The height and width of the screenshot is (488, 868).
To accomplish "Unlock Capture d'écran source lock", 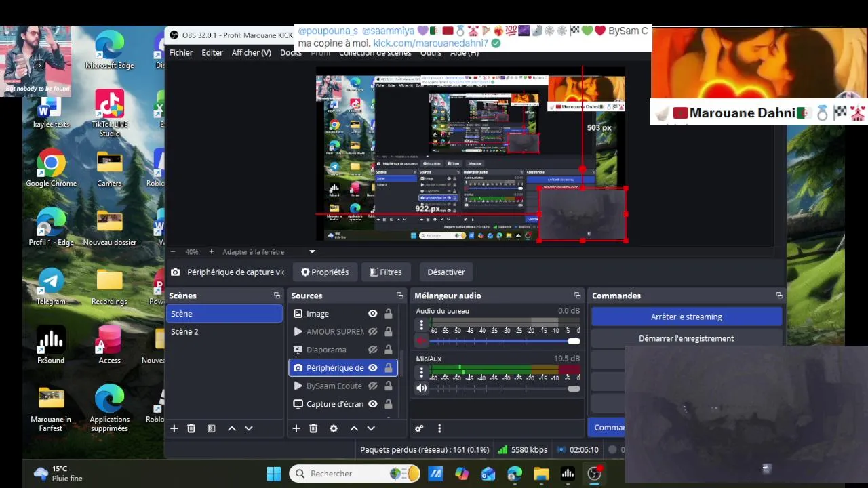I will click(x=389, y=404).
